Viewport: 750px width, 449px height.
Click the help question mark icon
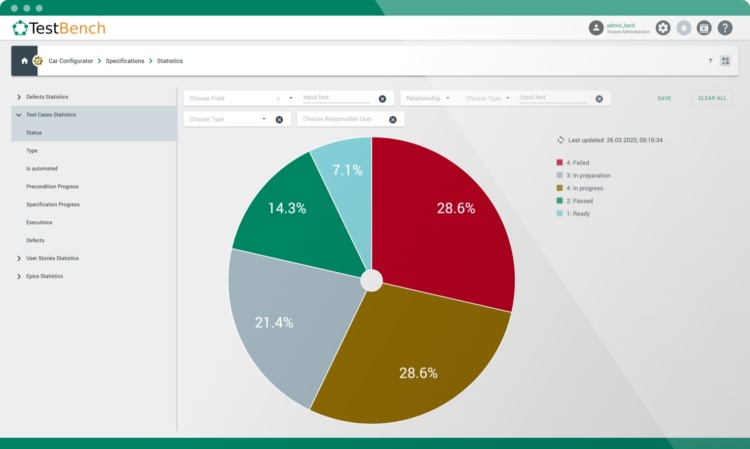(x=725, y=28)
